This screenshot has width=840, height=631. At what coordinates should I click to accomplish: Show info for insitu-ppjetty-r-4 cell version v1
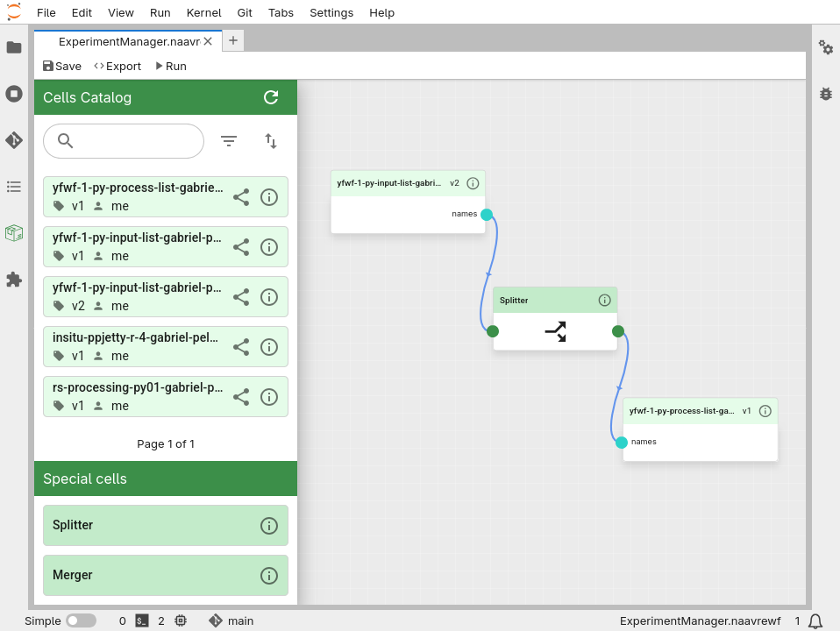point(269,346)
